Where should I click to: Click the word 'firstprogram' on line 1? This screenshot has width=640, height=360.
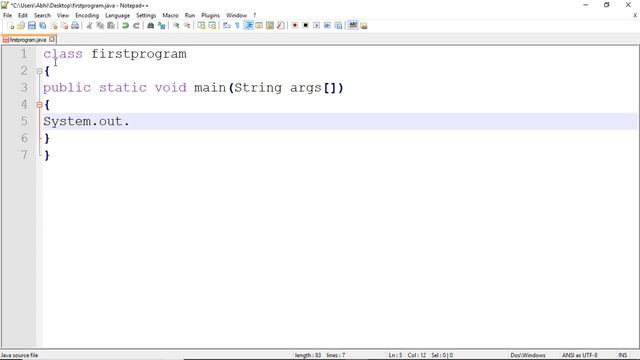[139, 54]
